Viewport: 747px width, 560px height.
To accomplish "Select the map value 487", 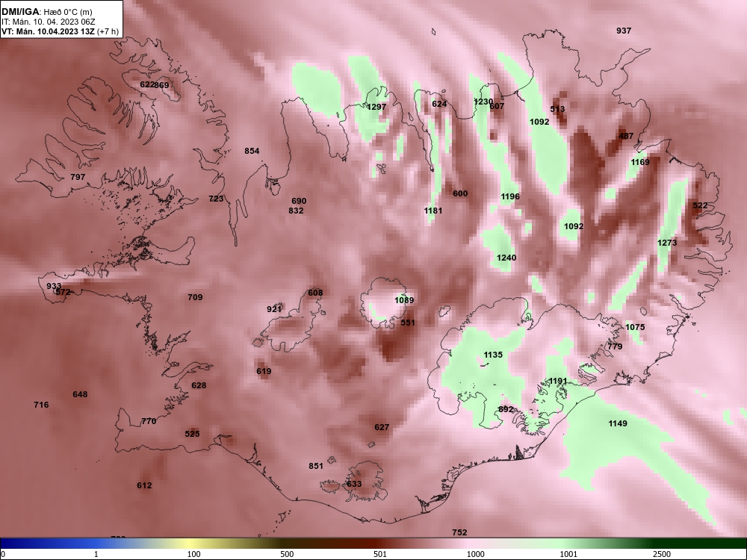I will [x=626, y=136].
